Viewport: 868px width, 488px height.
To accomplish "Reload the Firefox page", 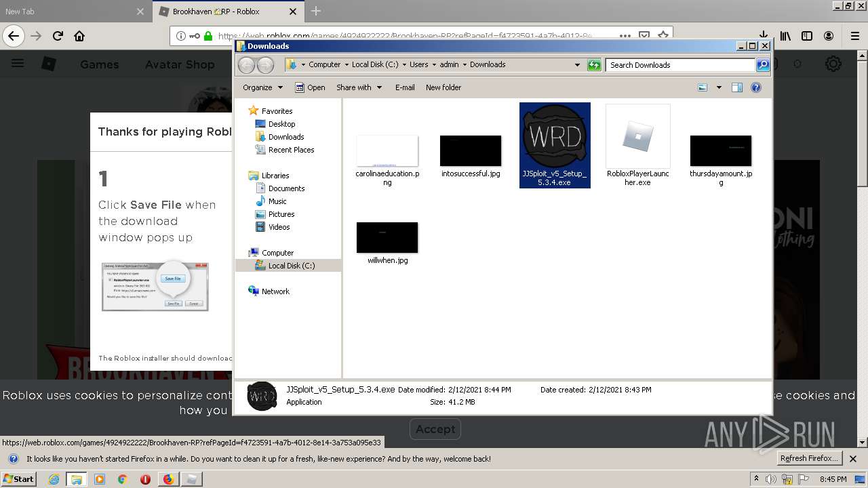I will 58,36.
